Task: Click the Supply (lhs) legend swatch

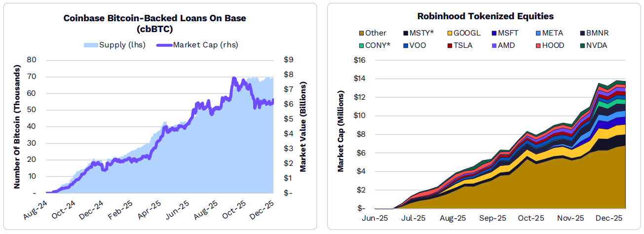Action: pyautogui.click(x=91, y=45)
